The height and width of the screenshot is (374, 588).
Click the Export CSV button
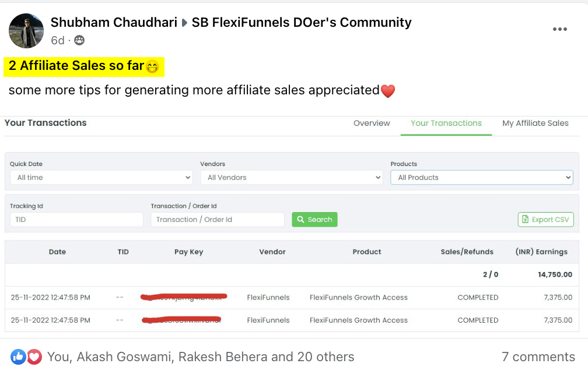(545, 220)
